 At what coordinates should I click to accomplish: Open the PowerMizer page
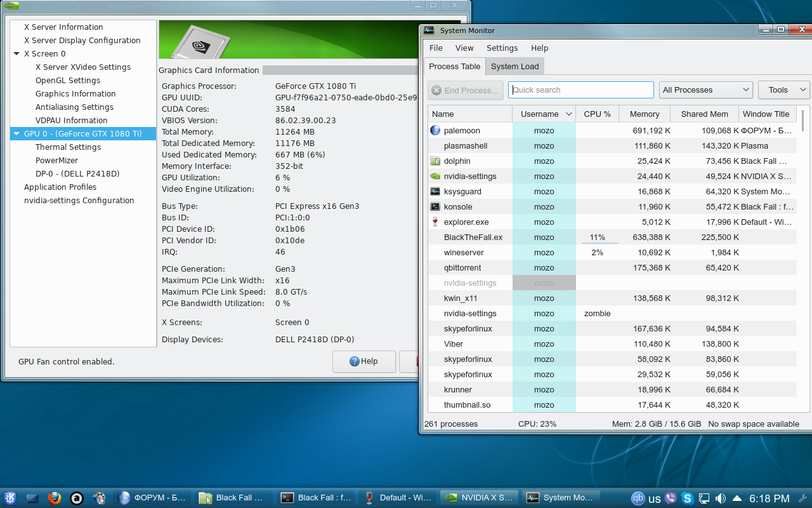point(57,161)
